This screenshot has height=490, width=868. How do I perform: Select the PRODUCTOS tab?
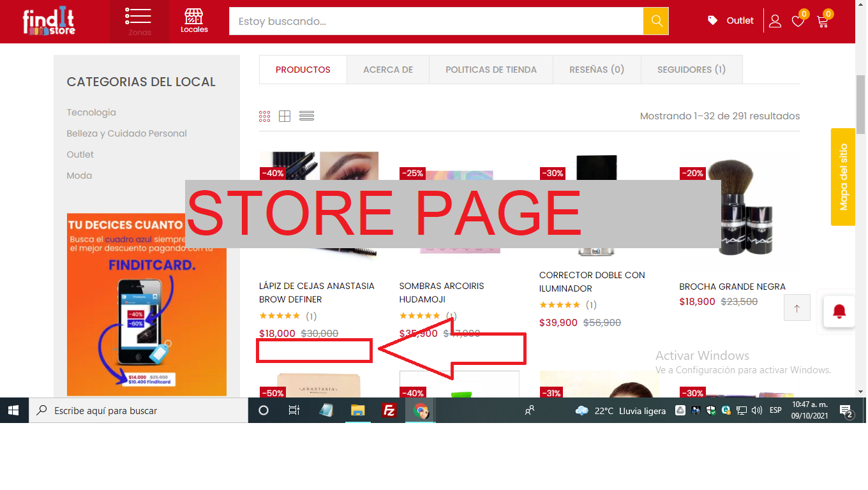pos(303,70)
